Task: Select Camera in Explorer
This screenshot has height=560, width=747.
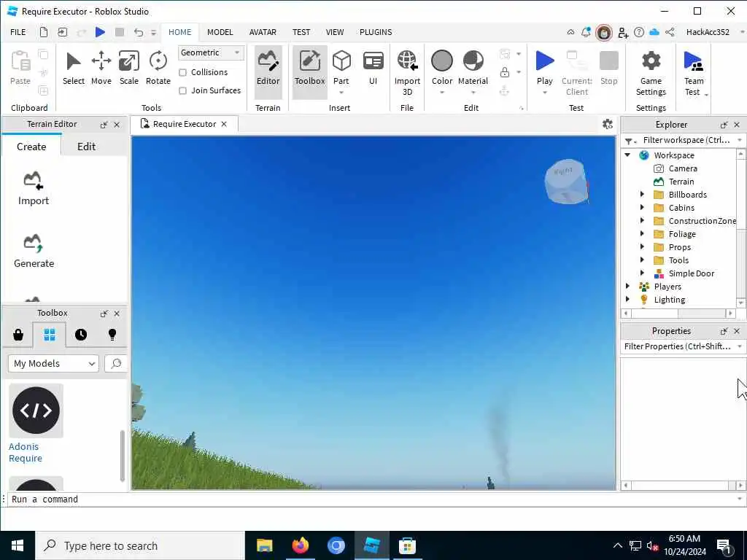Action: [x=683, y=168]
